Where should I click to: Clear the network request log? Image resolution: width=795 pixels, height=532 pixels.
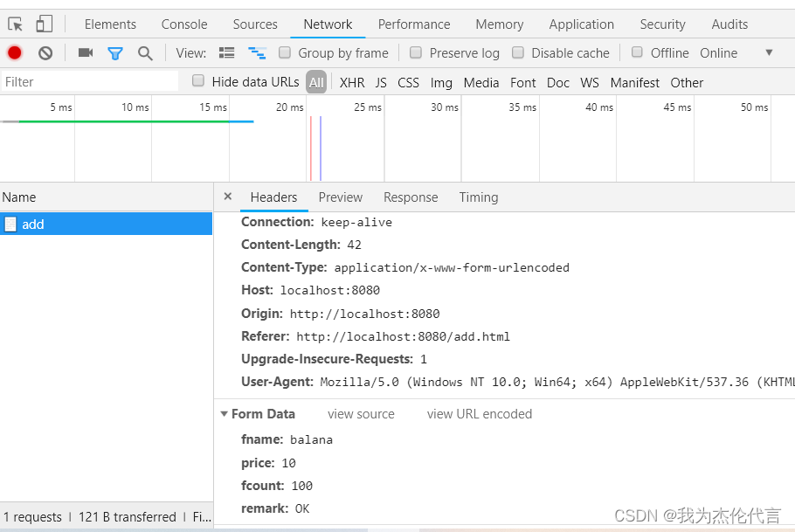(45, 52)
